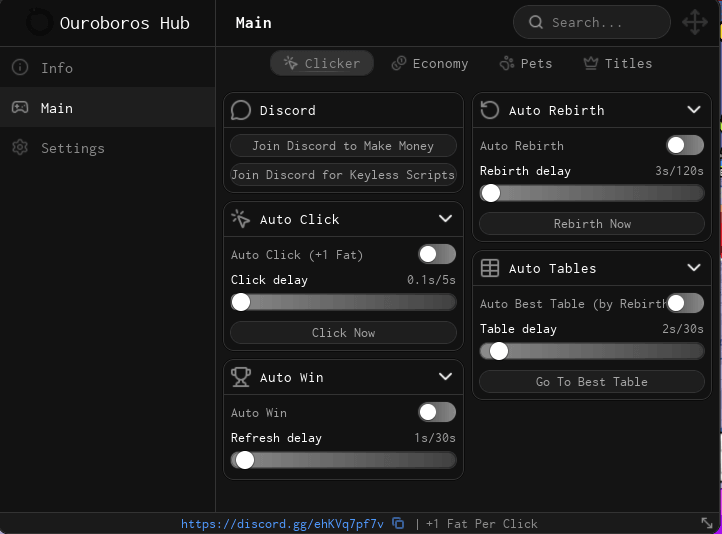Collapse the Auto Tables section chevron
The height and width of the screenshot is (534, 722).
click(x=694, y=267)
